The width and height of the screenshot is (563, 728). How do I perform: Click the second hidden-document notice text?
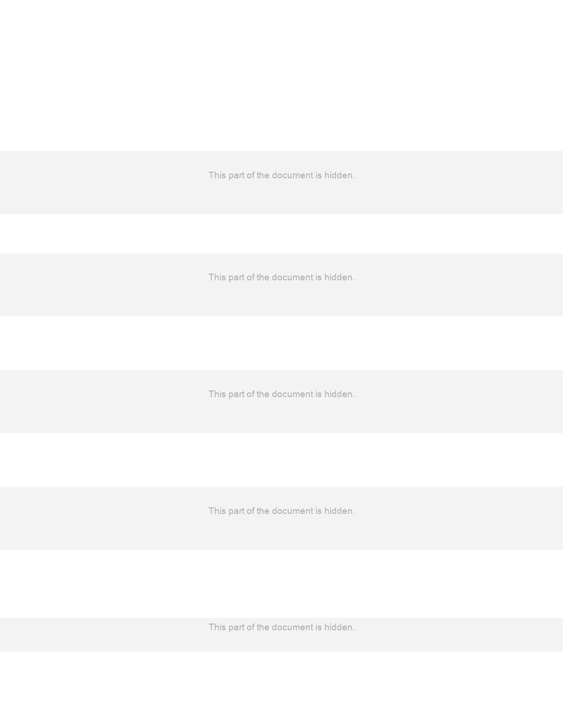[281, 277]
